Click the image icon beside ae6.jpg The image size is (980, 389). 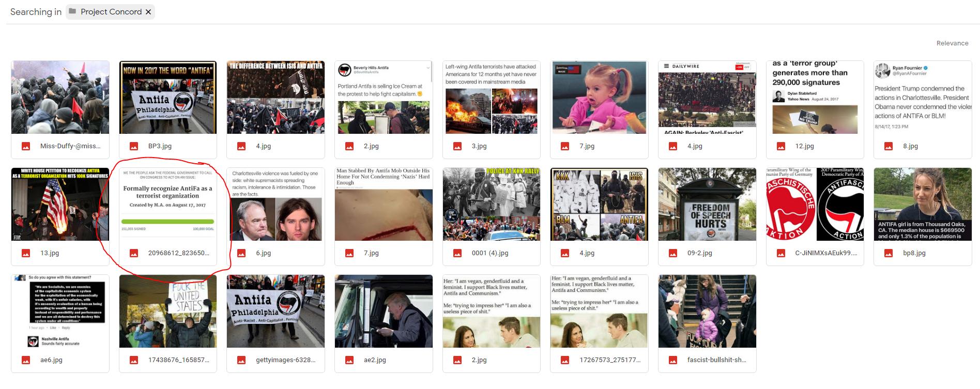coord(26,360)
